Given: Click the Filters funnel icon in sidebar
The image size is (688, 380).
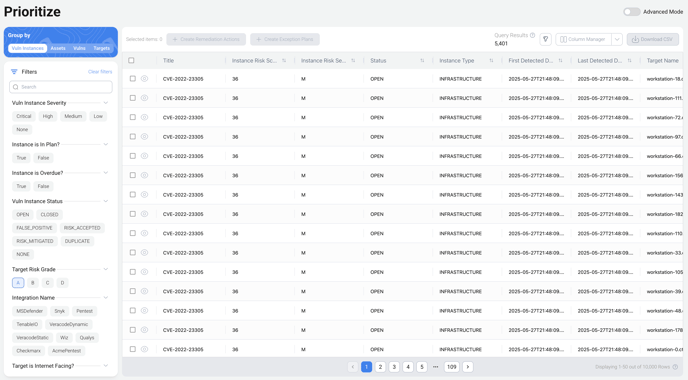Looking at the screenshot, I should pyautogui.click(x=14, y=72).
